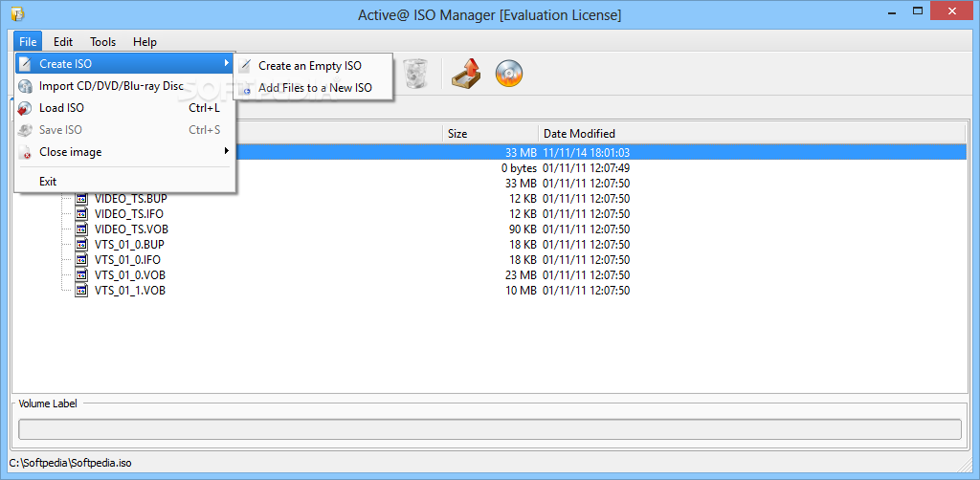Select the VTS_01_0.VOB file row

point(489,275)
